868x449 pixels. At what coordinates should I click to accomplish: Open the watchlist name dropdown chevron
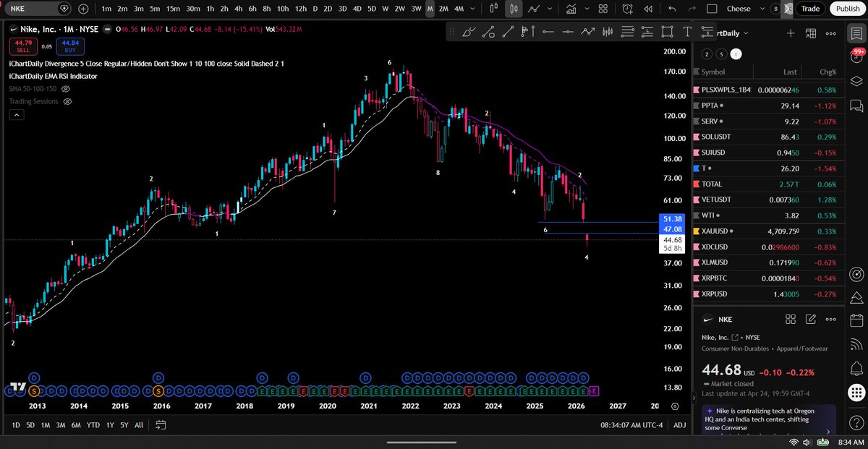[745, 33]
